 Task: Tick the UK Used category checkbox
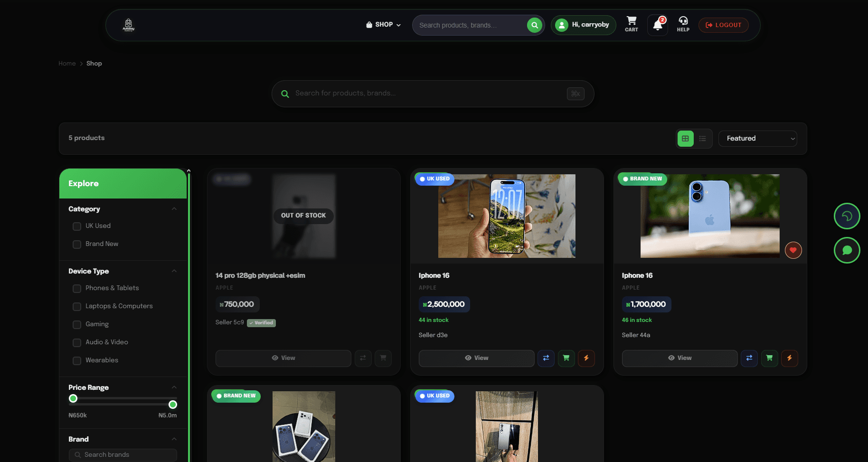coord(77,226)
